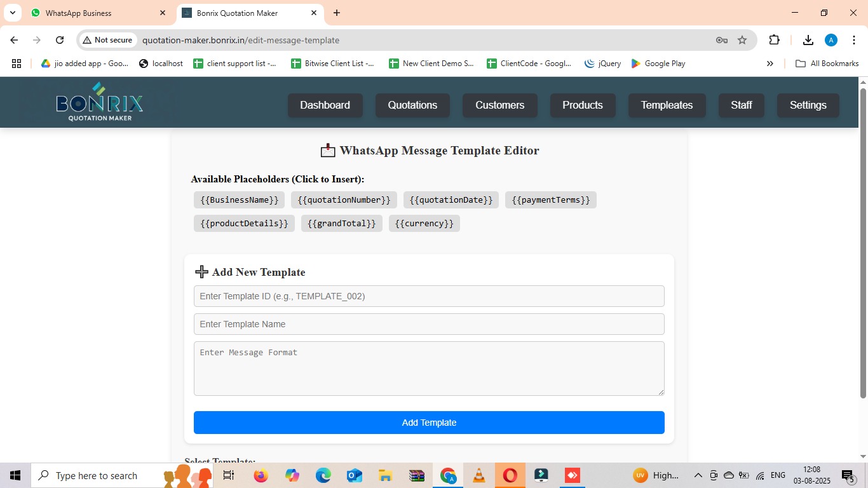This screenshot has width=868, height=488.
Task: Insert the {{paymentTerms}} placeholder
Action: pyautogui.click(x=551, y=200)
